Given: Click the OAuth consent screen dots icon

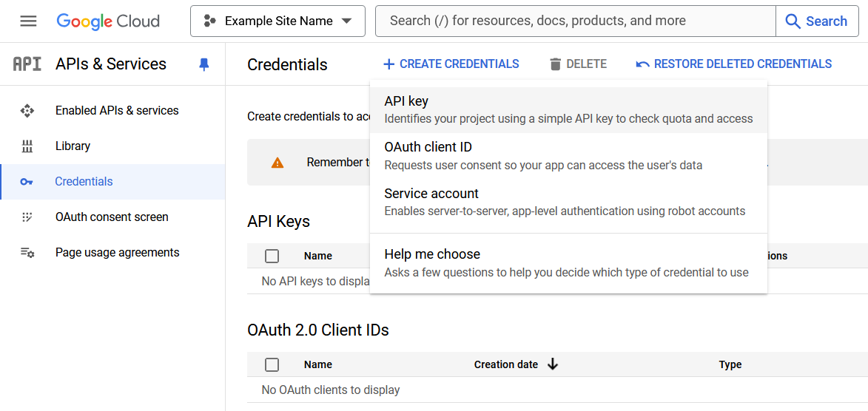Looking at the screenshot, I should (27, 217).
